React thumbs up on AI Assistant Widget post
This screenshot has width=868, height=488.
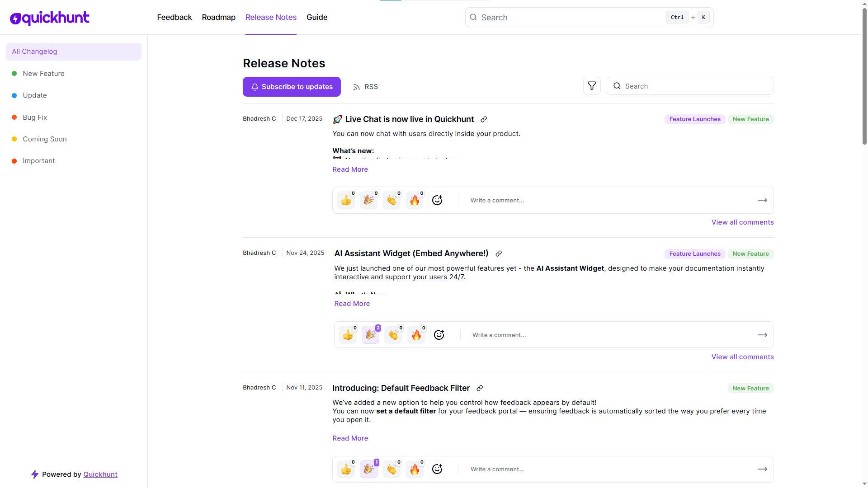348,335
